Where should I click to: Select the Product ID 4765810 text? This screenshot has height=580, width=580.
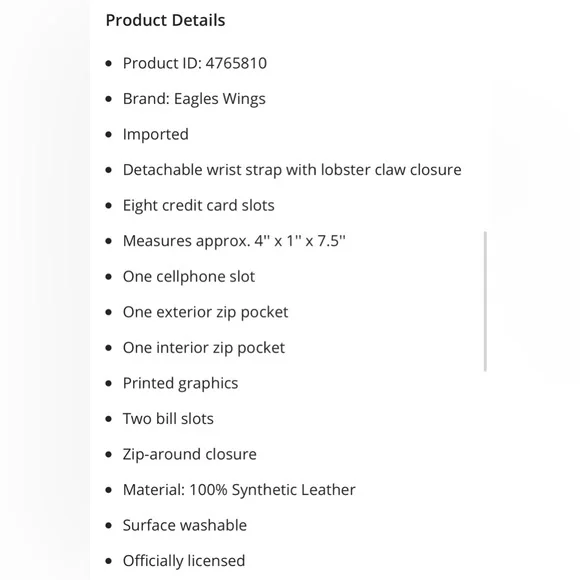195,63
